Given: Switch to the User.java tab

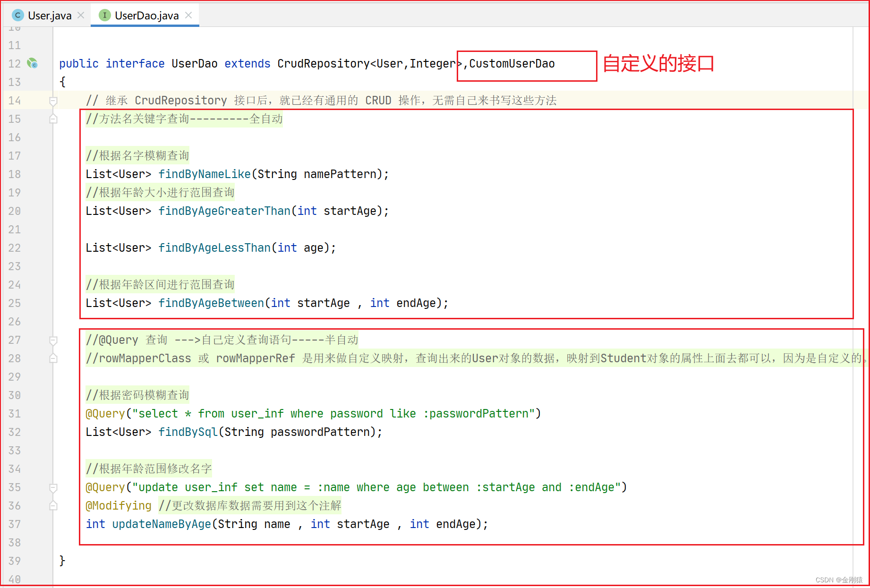Looking at the screenshot, I should coord(49,15).
